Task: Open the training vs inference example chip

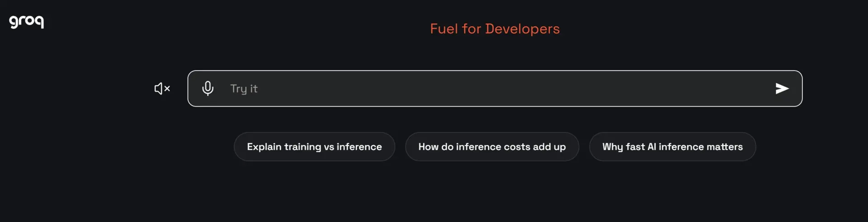Action: (314, 146)
